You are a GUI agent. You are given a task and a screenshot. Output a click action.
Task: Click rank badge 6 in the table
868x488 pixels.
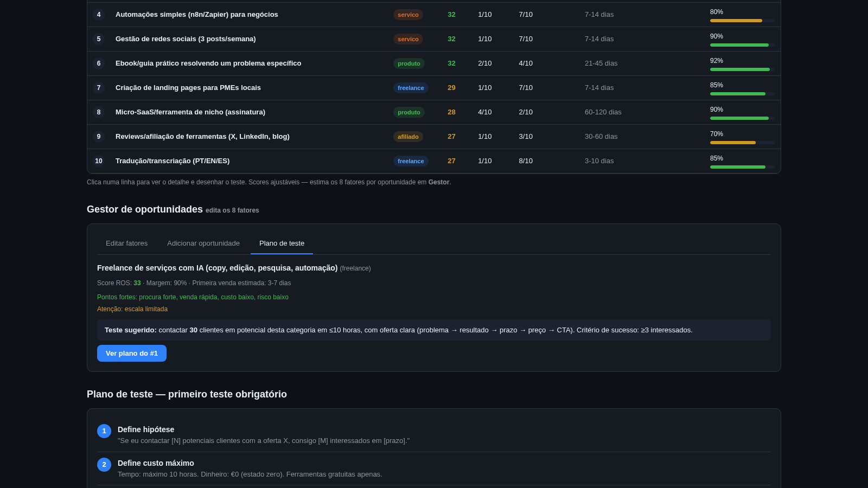click(x=99, y=63)
